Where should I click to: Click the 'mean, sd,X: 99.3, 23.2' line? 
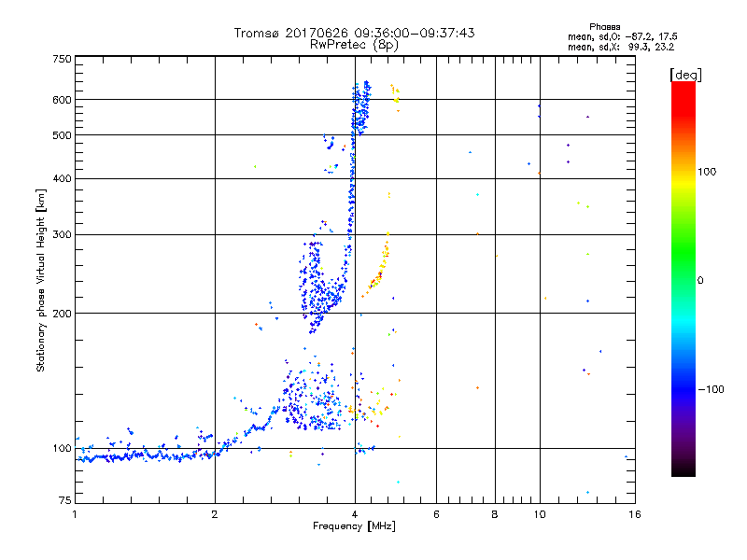[620, 47]
